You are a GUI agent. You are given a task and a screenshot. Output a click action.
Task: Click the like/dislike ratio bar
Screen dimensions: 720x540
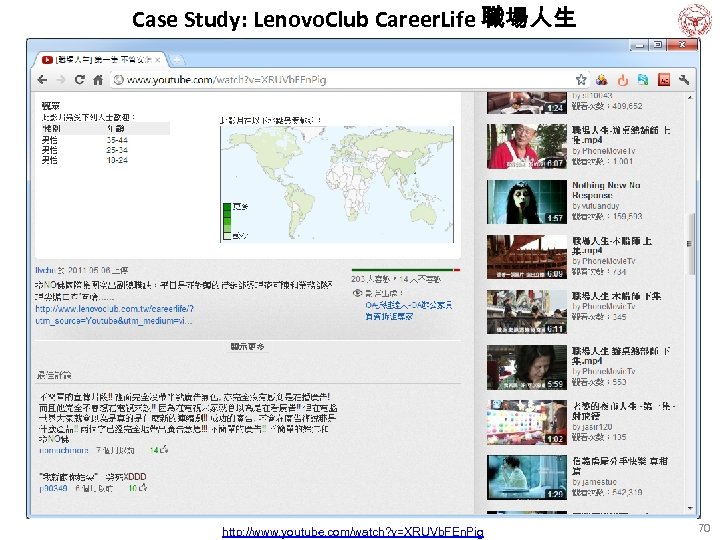(x=406, y=270)
